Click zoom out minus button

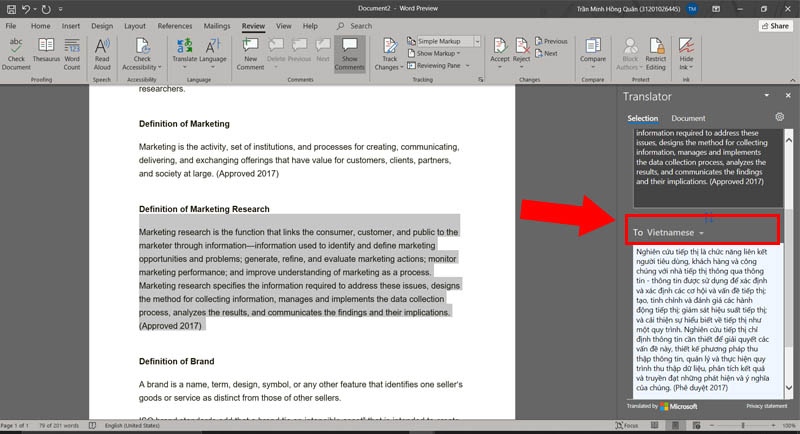point(712,425)
